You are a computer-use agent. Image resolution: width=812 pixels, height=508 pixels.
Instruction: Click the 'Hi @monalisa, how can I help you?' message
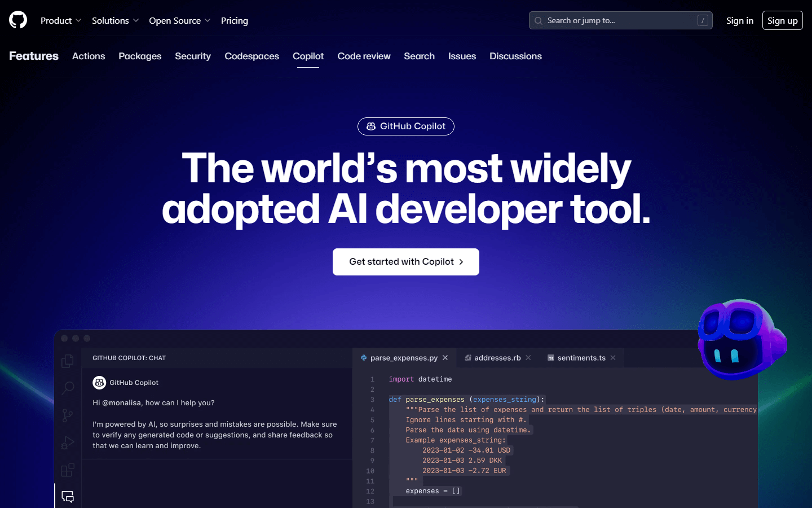(x=153, y=403)
